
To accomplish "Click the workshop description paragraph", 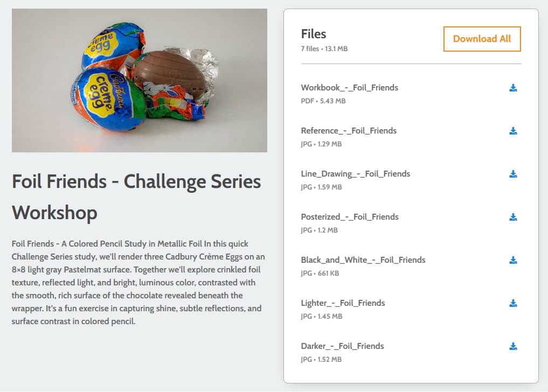I will (x=138, y=283).
